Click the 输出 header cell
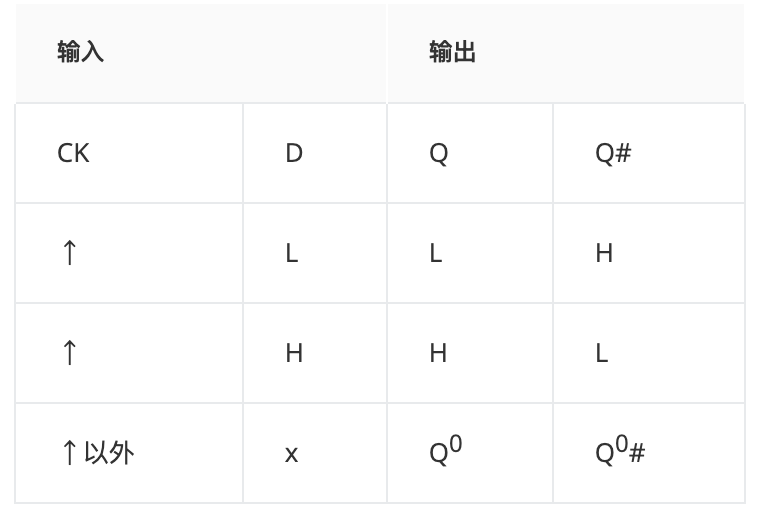Viewport: 758px width, 512px height. 566,53
